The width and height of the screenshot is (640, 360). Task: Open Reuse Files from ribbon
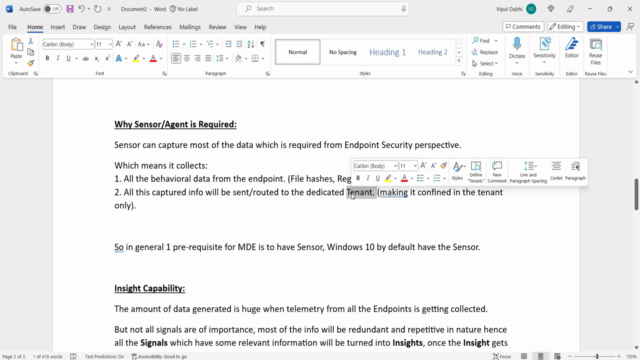click(596, 51)
